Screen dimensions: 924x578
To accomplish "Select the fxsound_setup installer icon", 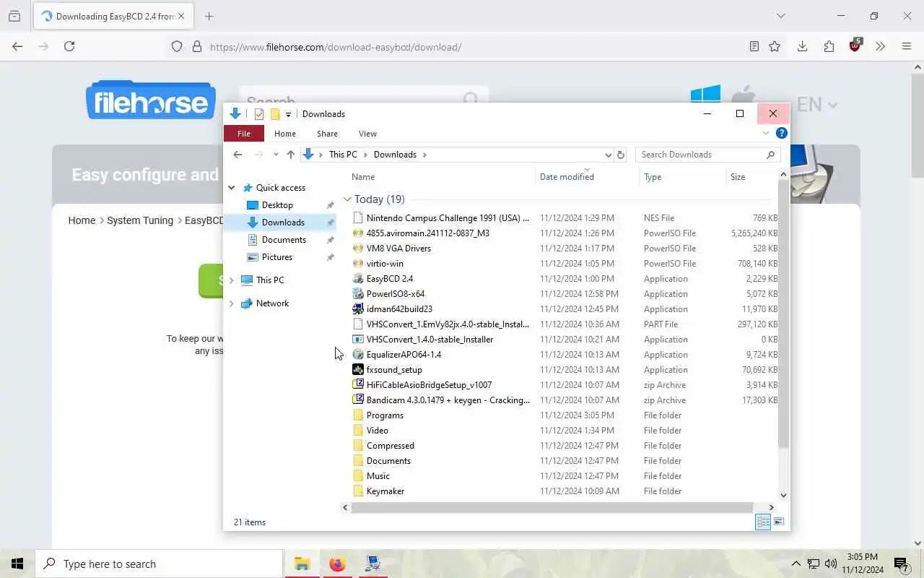I will click(x=358, y=370).
